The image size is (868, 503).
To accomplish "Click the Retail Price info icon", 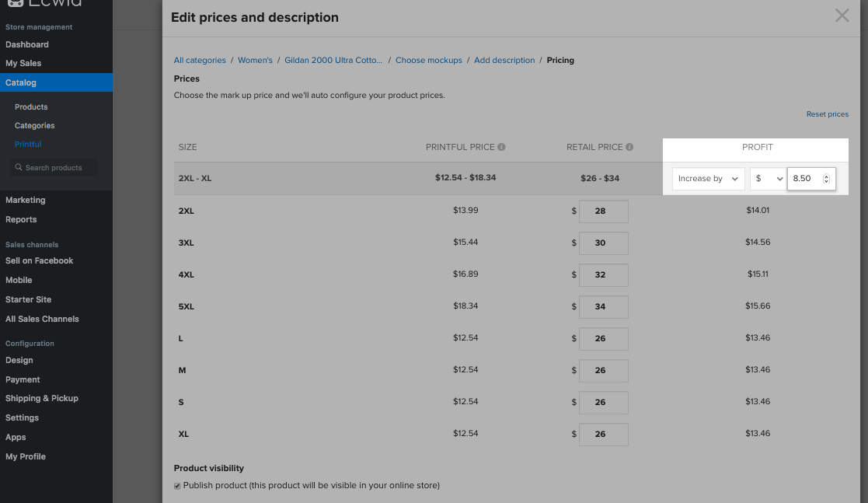I will point(629,147).
